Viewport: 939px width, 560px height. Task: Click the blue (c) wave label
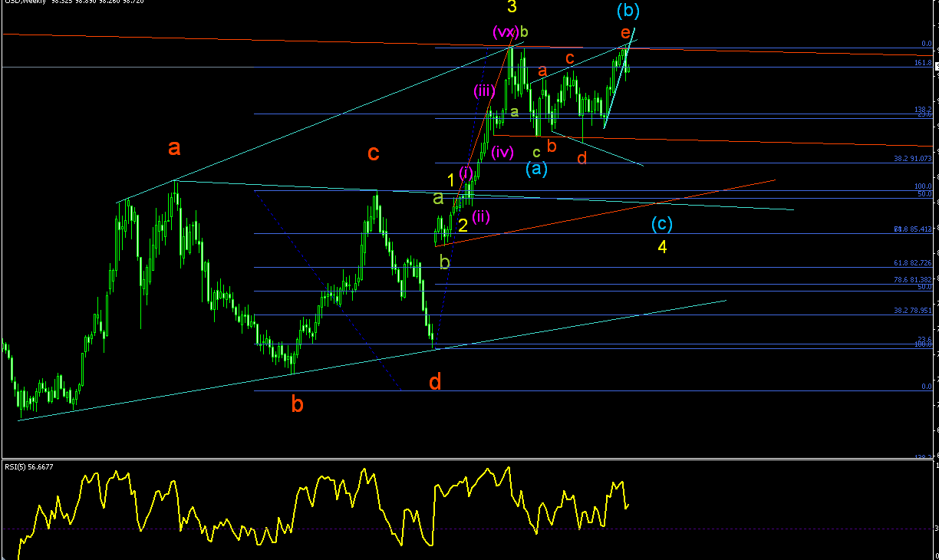click(x=662, y=224)
